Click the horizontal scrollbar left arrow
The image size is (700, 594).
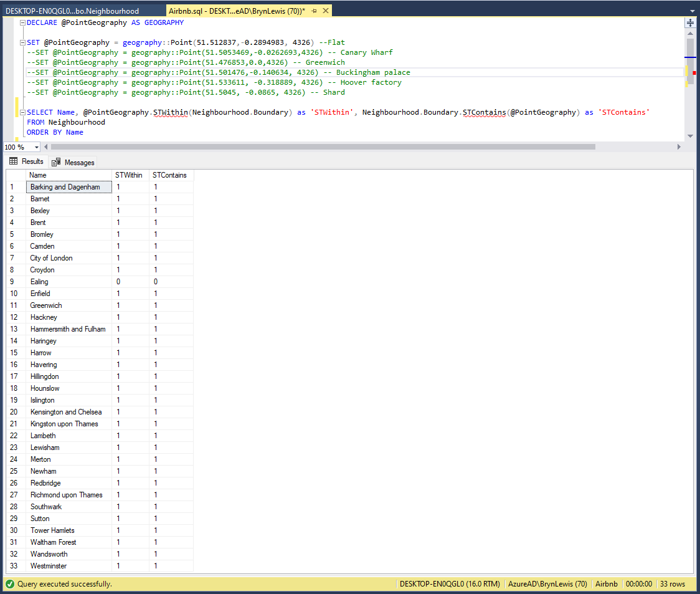pos(45,147)
